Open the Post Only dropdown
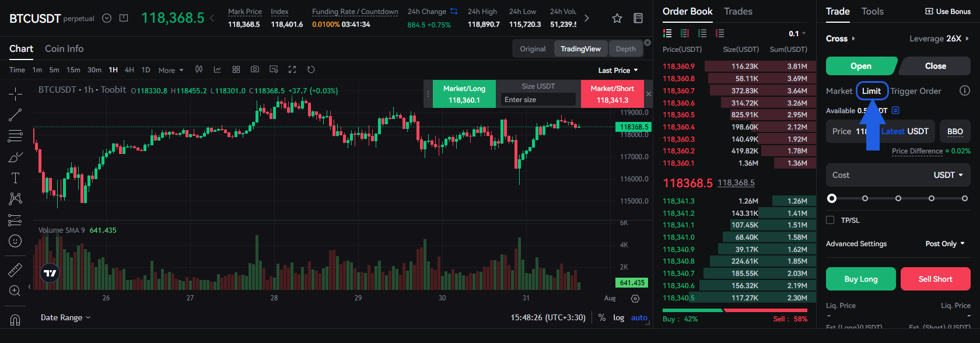Viewport: 980px width, 343px height. click(944, 244)
